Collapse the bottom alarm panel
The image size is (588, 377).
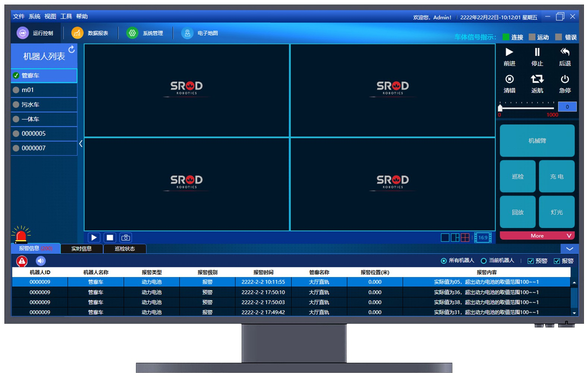pyautogui.click(x=569, y=249)
